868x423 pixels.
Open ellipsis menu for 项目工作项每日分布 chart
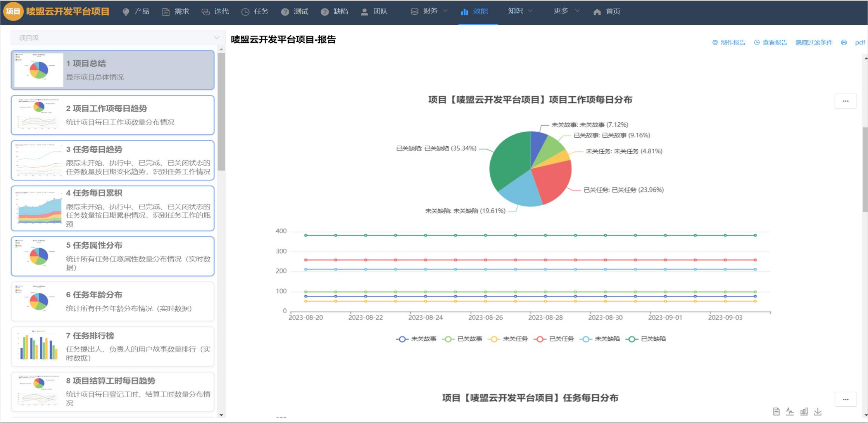pos(846,101)
